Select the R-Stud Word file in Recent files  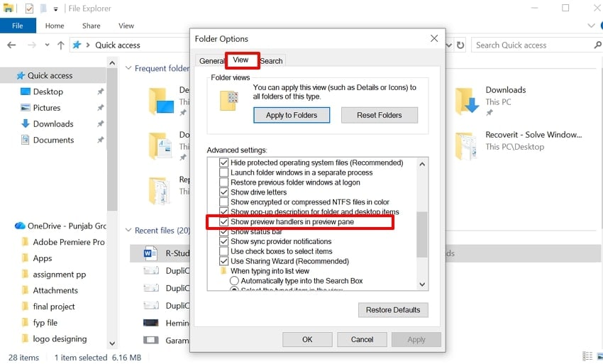pyautogui.click(x=167, y=253)
